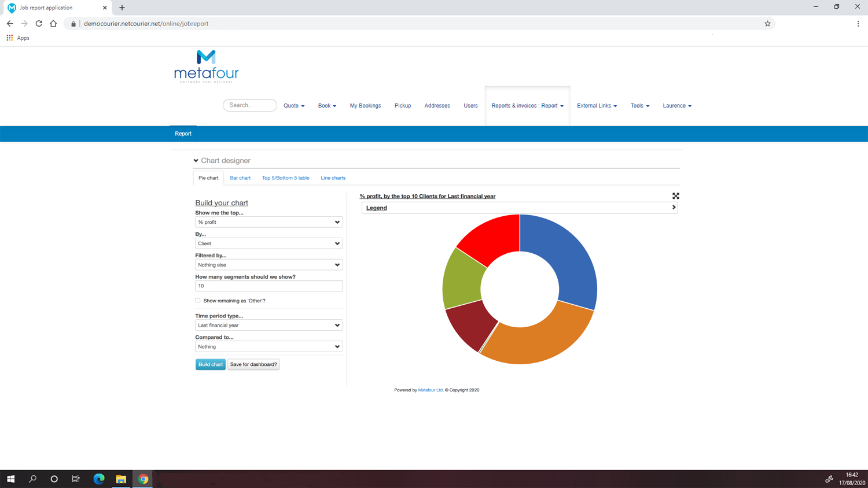The width and height of the screenshot is (868, 488).
Task: Open a new browser tab
Action: pyautogui.click(x=122, y=8)
